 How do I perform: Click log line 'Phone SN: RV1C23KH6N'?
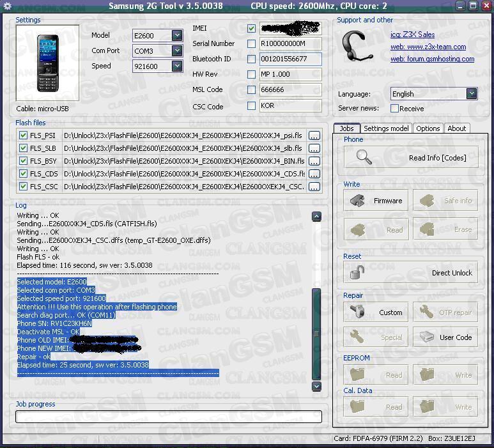54,323
